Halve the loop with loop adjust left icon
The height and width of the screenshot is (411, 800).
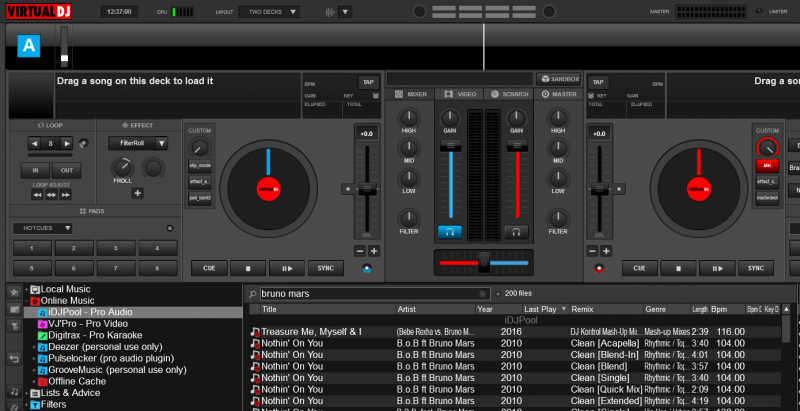pyautogui.click(x=37, y=195)
